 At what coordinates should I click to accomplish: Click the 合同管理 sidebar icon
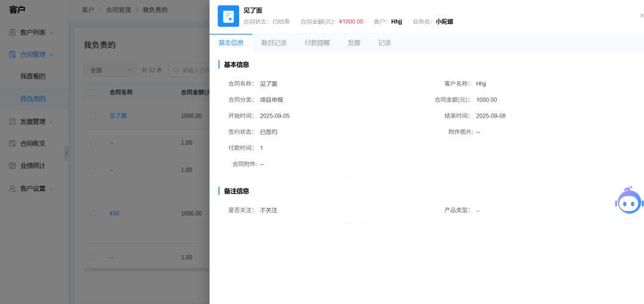[13, 54]
